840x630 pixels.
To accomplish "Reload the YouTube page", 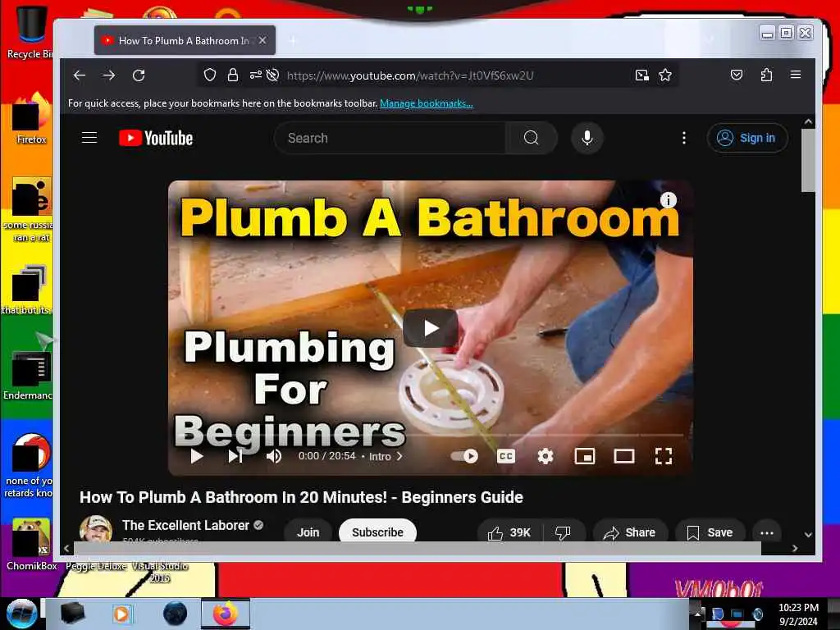I will click(139, 75).
